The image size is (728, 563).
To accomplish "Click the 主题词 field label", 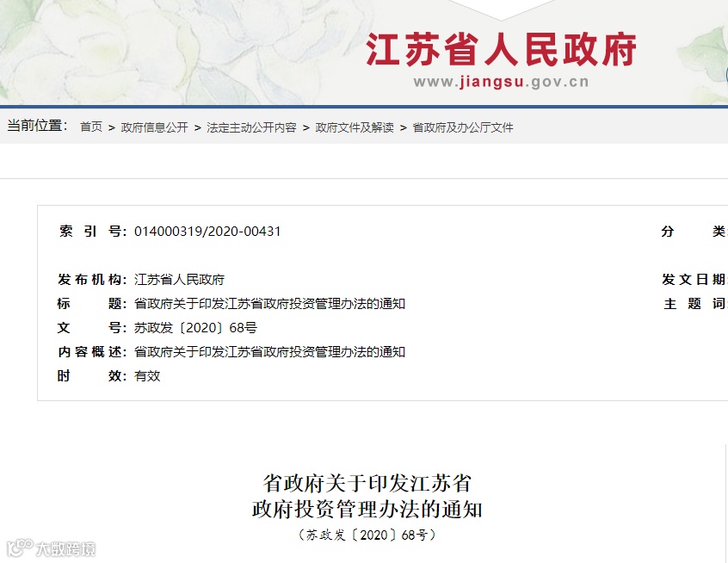I will [694, 304].
